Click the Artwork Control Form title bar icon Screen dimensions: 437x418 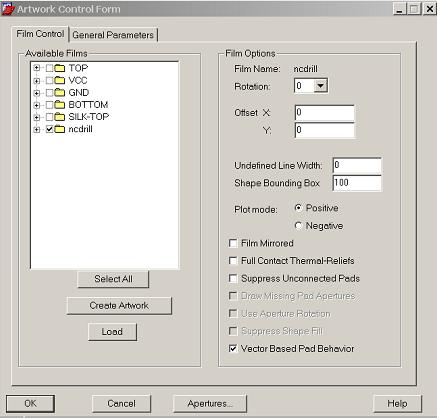7,9
